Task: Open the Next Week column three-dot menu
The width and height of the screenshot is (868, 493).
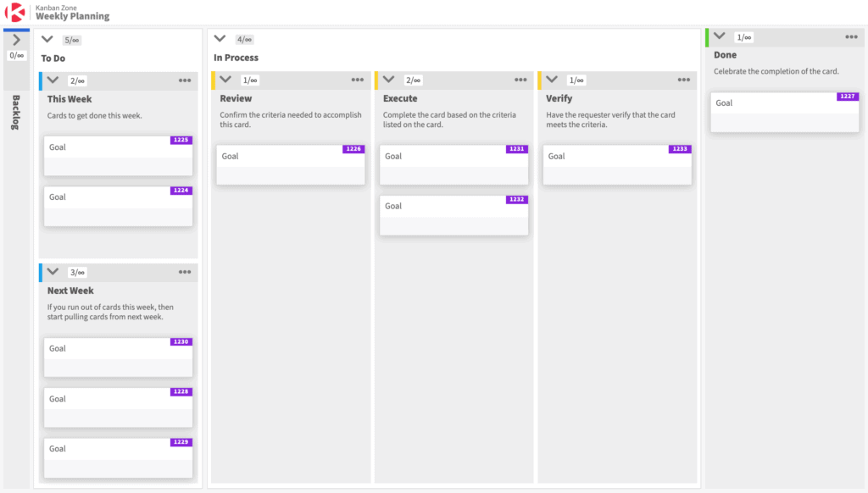Action: click(185, 272)
